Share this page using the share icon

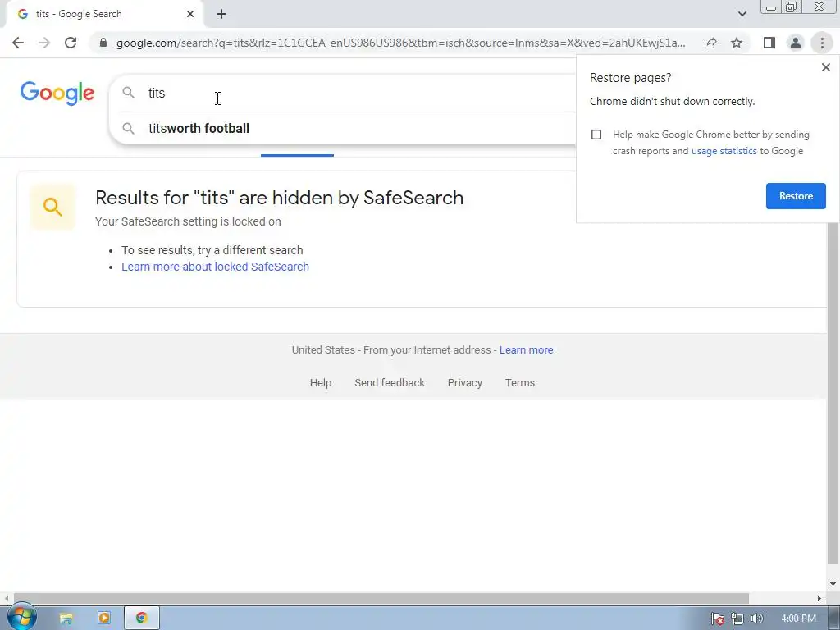(x=710, y=43)
